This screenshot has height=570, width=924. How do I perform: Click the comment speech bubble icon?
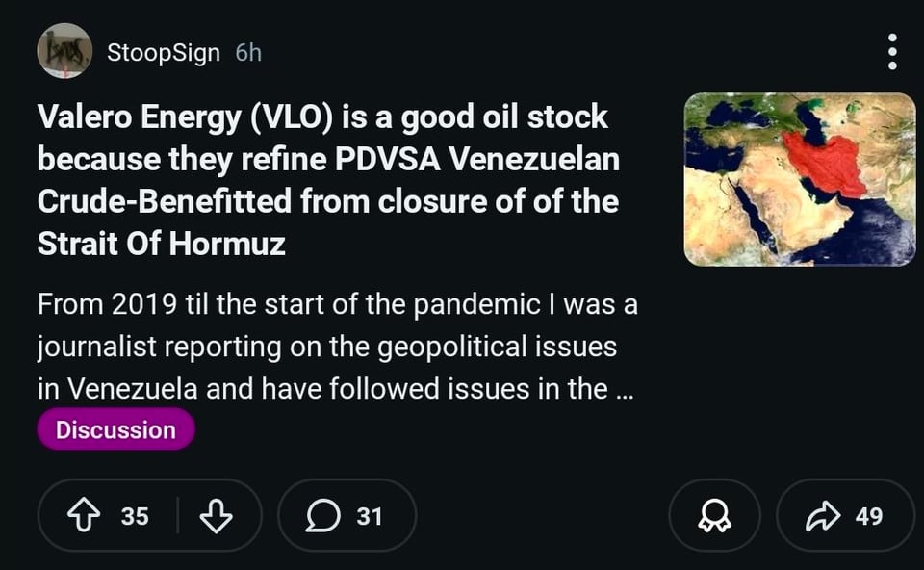click(321, 516)
